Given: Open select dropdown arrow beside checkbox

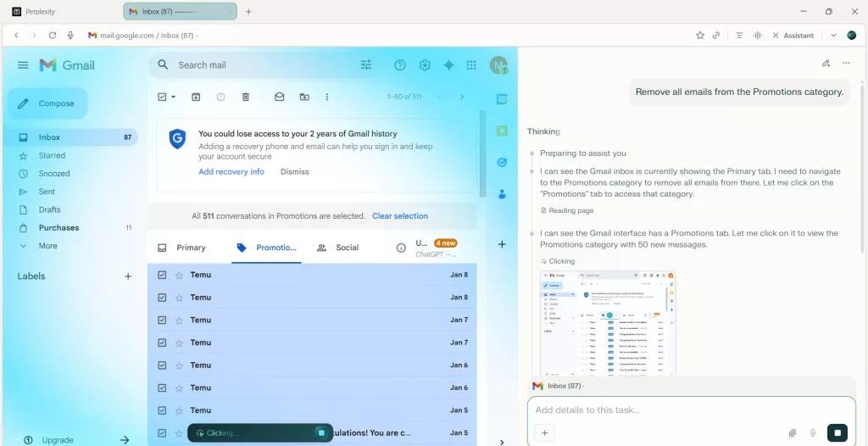Looking at the screenshot, I should click(x=173, y=97).
